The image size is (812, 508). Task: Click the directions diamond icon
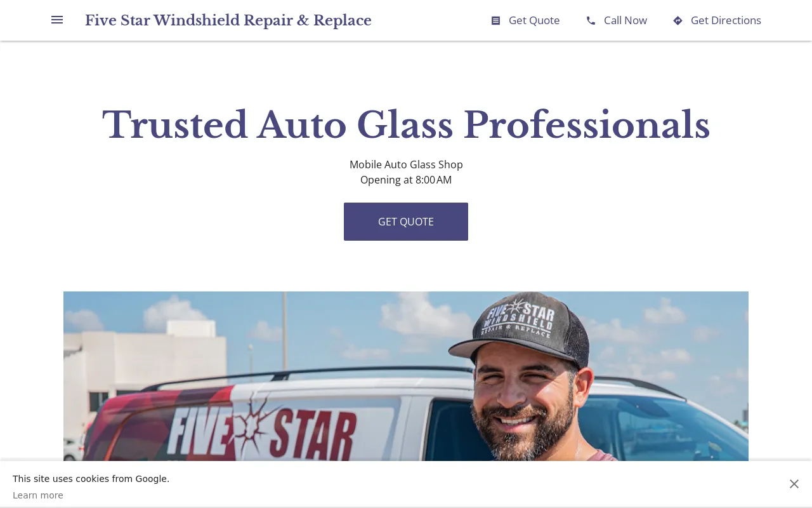(678, 21)
